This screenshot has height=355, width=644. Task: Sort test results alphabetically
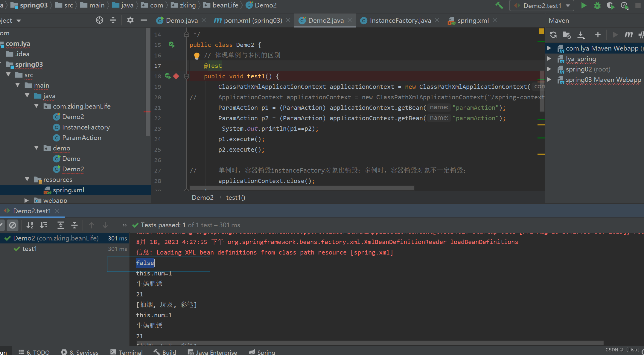(x=30, y=225)
